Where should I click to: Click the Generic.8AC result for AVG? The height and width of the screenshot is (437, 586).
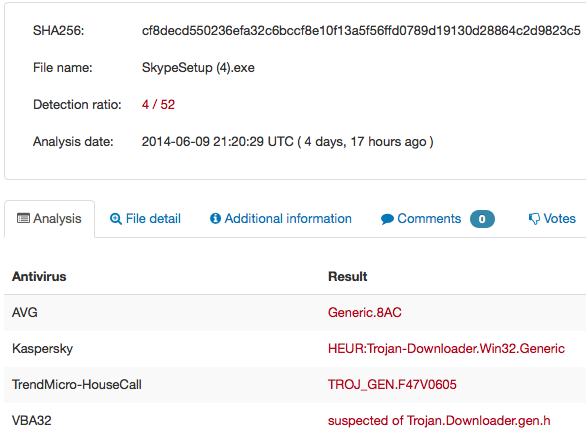coord(365,313)
